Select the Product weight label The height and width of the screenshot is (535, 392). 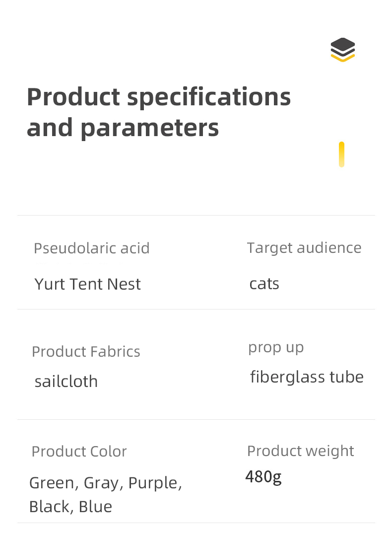300,451
